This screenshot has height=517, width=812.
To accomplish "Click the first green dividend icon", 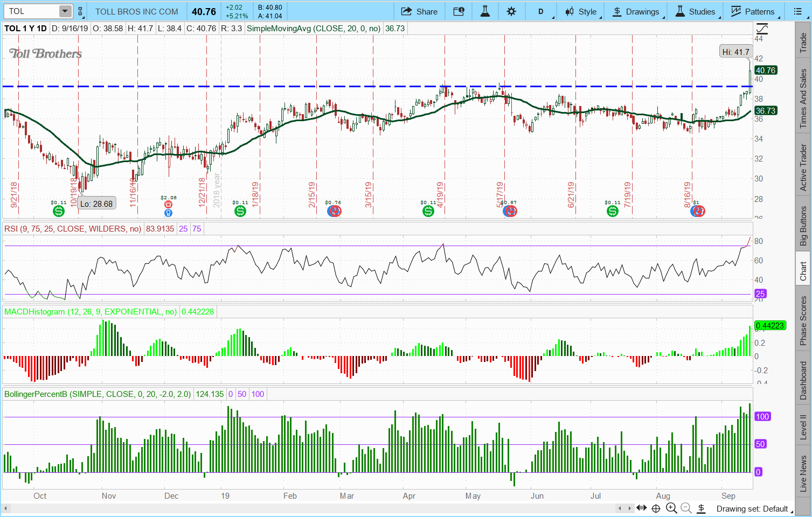I will pyautogui.click(x=58, y=211).
